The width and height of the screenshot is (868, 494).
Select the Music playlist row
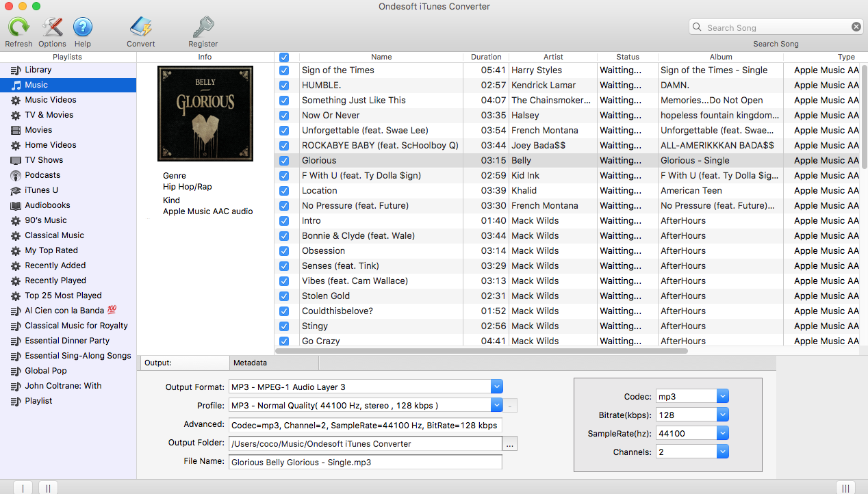coord(68,85)
